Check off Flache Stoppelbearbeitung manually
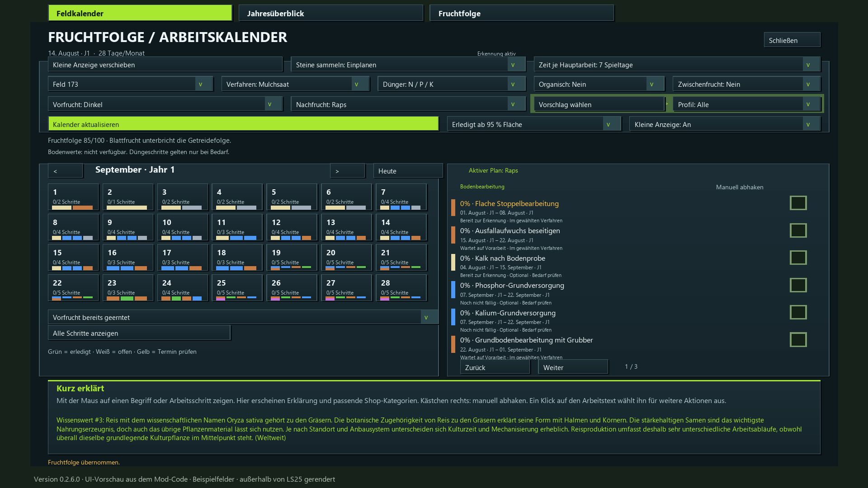The height and width of the screenshot is (488, 868). click(798, 203)
